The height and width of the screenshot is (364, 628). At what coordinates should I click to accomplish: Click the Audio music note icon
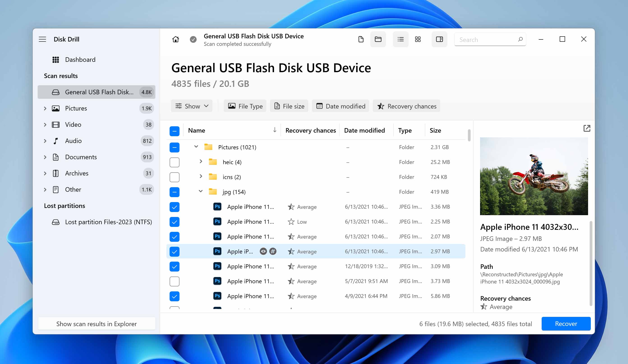(x=56, y=141)
